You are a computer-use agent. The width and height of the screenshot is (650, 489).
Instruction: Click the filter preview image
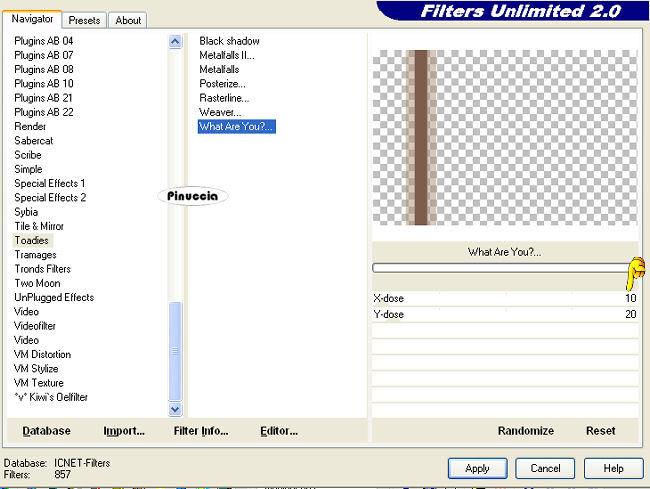point(505,138)
